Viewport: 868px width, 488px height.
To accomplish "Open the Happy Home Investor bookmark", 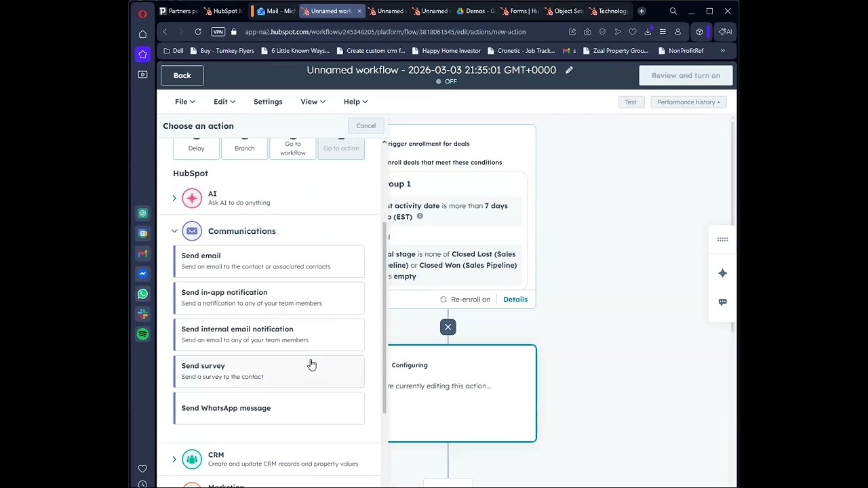I will (446, 51).
